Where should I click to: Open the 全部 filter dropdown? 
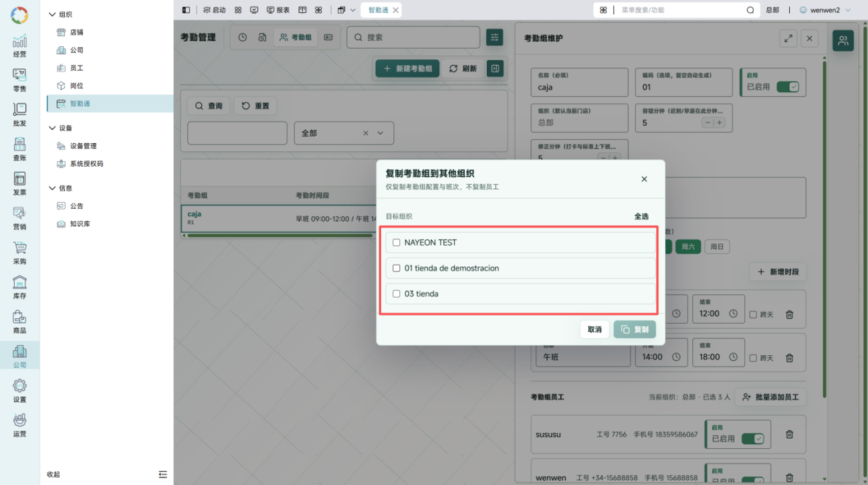pyautogui.click(x=344, y=133)
